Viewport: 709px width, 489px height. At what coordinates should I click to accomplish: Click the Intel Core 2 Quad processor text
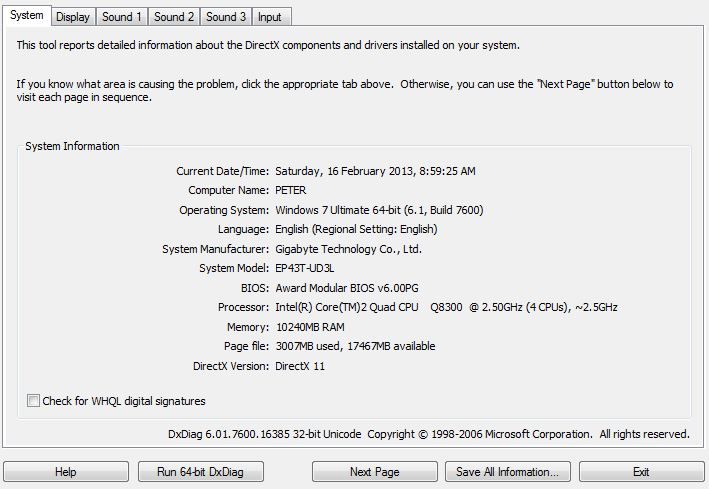coord(445,307)
